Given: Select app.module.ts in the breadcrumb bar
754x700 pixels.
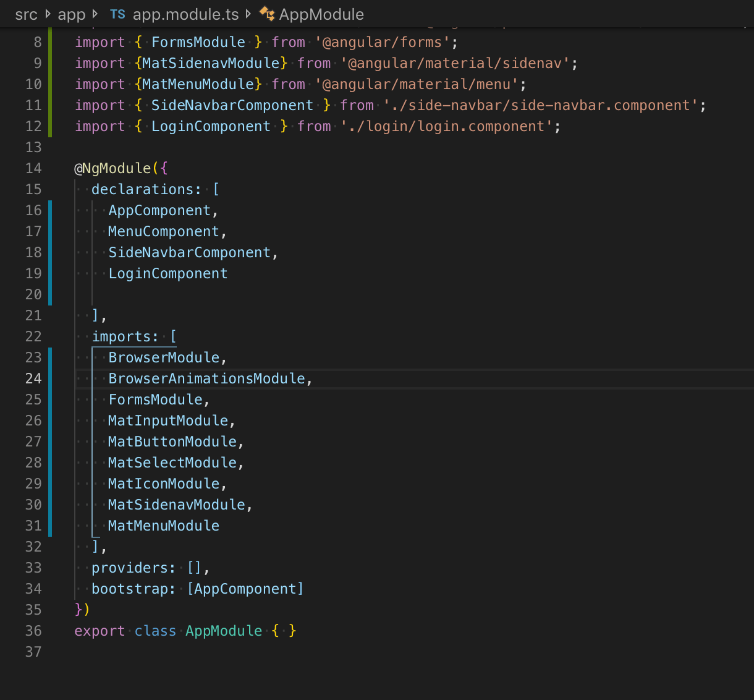Looking at the screenshot, I should [185, 14].
